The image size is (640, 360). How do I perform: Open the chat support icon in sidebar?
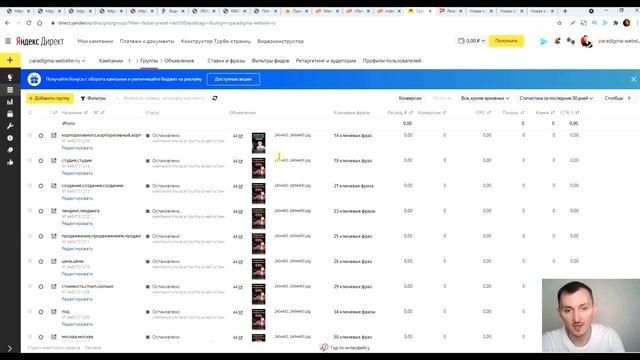coord(10,150)
